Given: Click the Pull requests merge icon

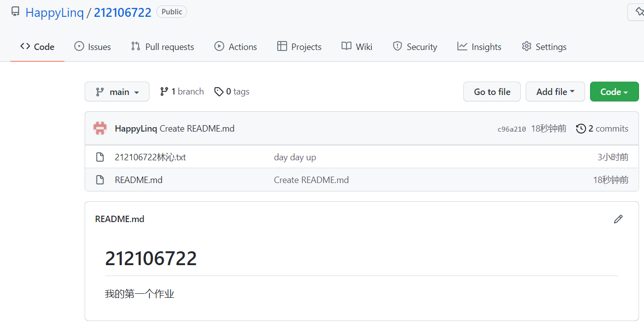Looking at the screenshot, I should point(135,46).
